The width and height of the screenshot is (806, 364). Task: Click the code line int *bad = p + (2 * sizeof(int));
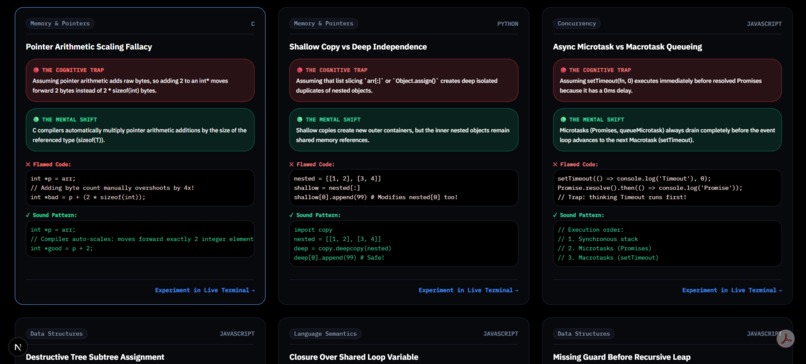[88, 197]
